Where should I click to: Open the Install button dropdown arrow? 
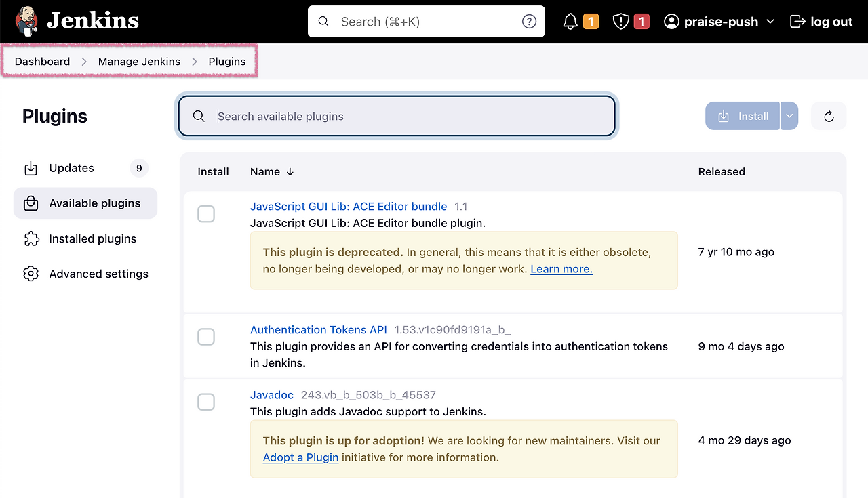pos(789,116)
